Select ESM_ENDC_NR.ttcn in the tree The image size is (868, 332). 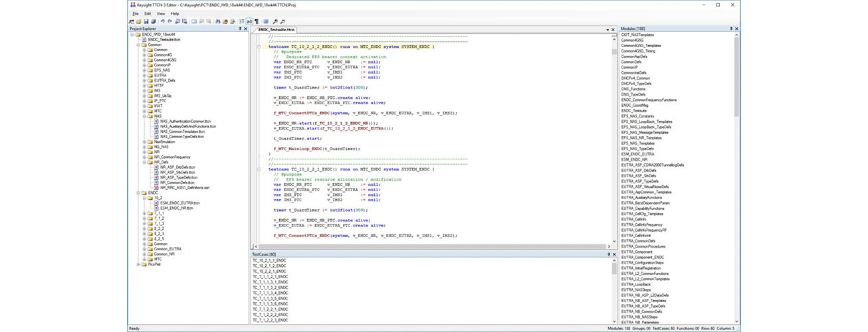click(x=177, y=208)
